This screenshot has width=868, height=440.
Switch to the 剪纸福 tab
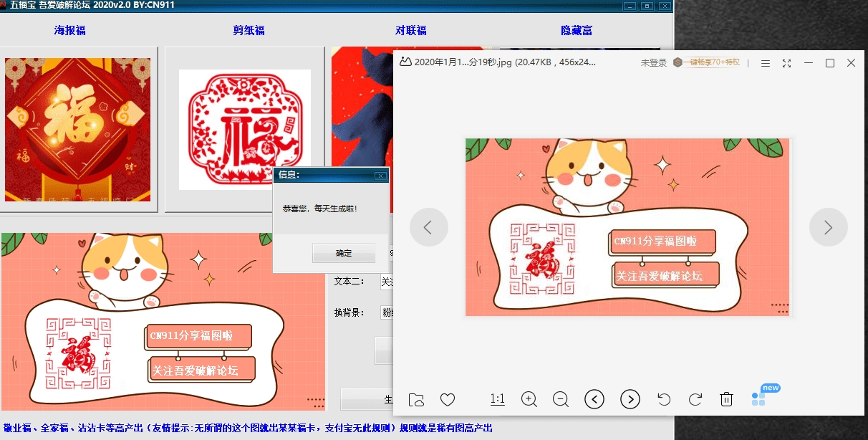(249, 31)
